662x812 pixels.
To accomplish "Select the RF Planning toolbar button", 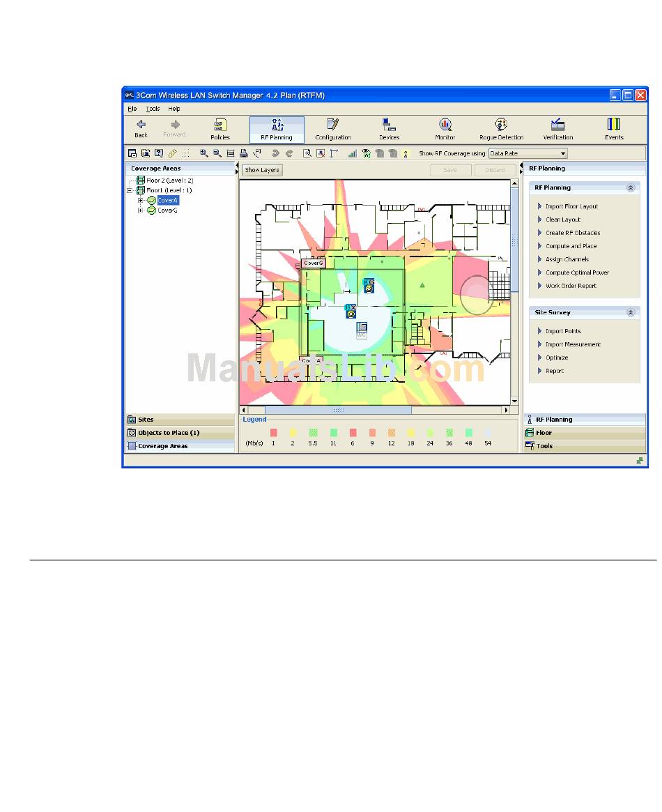I will [277, 130].
